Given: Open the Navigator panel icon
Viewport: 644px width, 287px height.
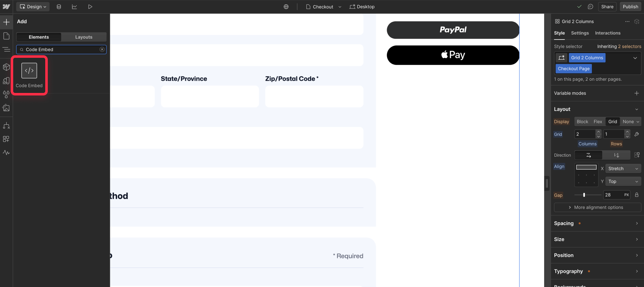Looking at the screenshot, I should click(6, 49).
